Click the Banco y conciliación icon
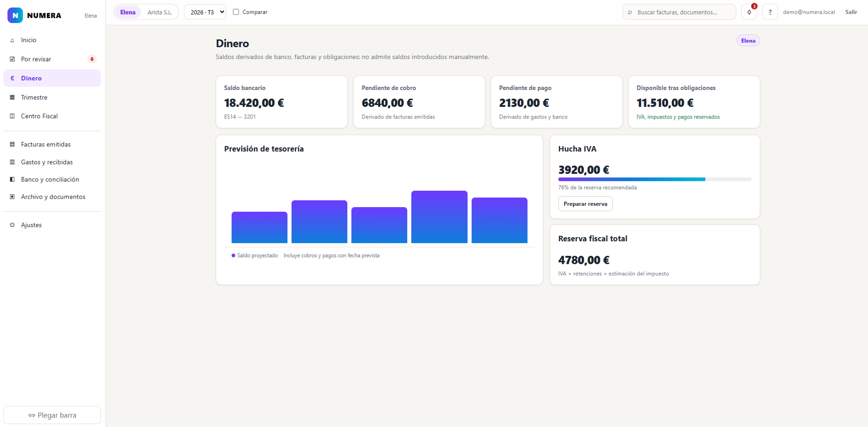This screenshot has width=868, height=427. point(12,180)
